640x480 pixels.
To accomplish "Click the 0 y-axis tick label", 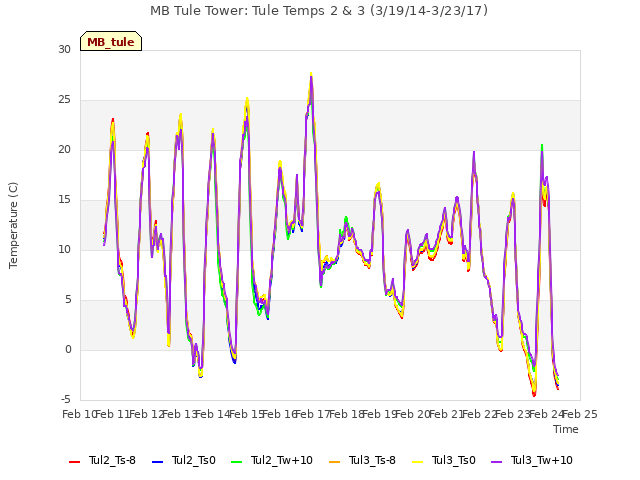I will 68,349.
